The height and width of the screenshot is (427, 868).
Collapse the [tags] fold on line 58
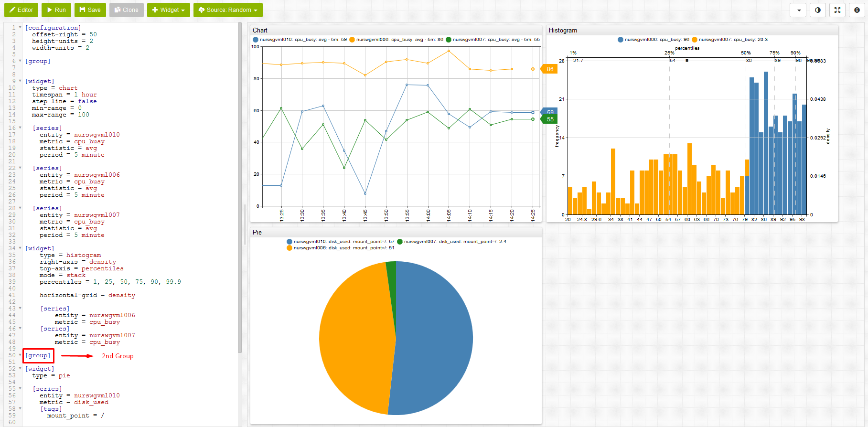[20, 408]
